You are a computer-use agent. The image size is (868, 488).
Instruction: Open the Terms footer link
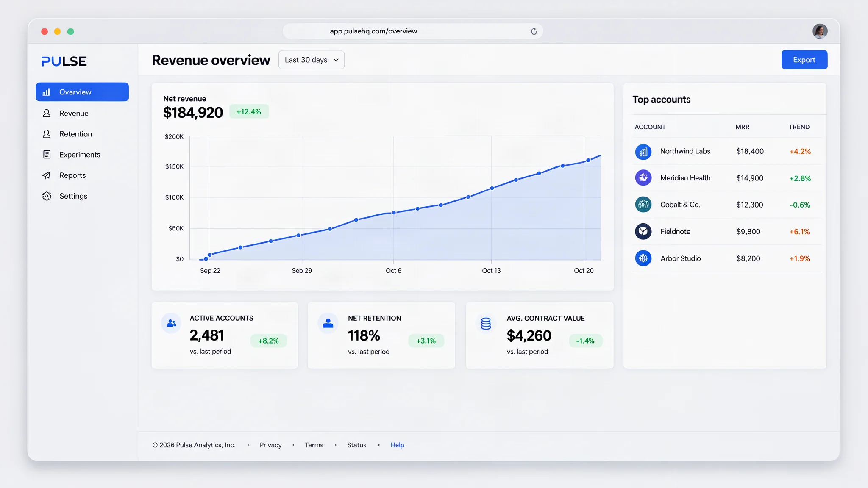click(314, 445)
